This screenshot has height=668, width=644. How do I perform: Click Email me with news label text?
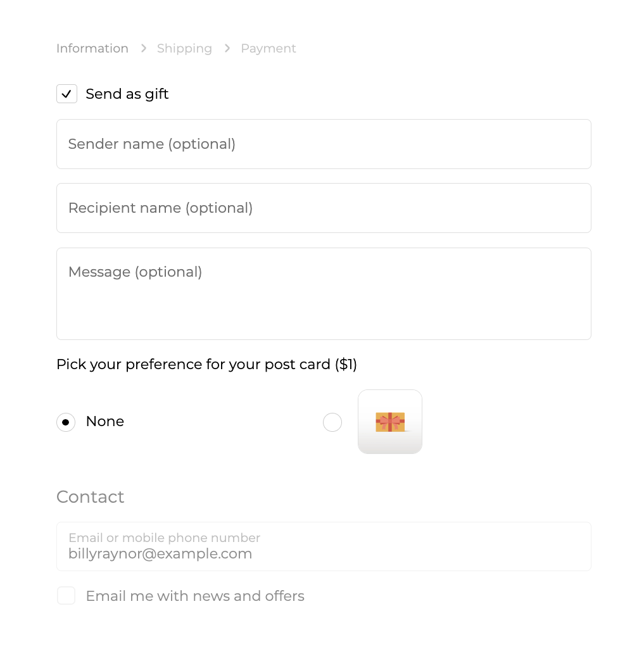pyautogui.click(x=195, y=596)
